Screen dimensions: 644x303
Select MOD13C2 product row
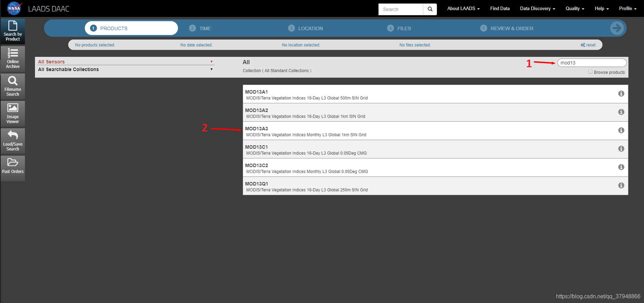click(x=436, y=167)
